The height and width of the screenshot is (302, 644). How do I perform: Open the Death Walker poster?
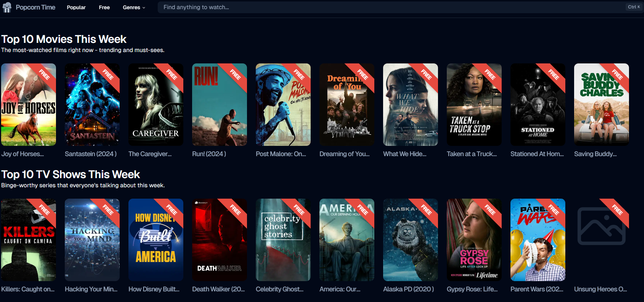[220, 240]
